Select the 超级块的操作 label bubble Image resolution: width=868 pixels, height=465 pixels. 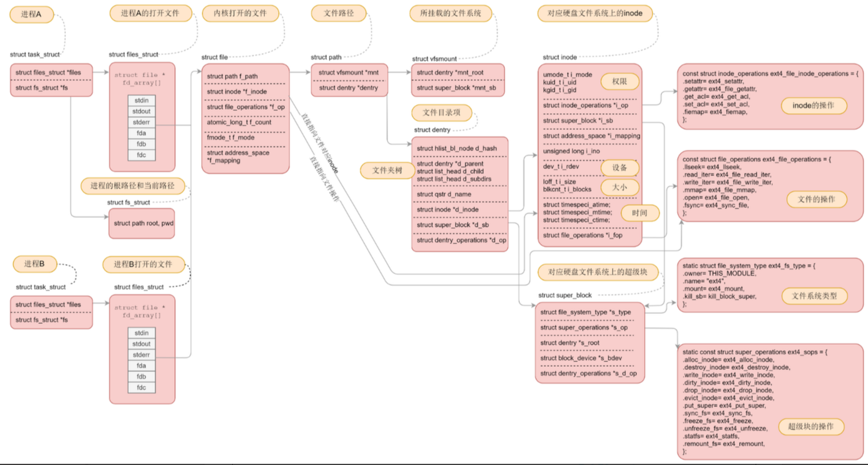click(x=811, y=427)
